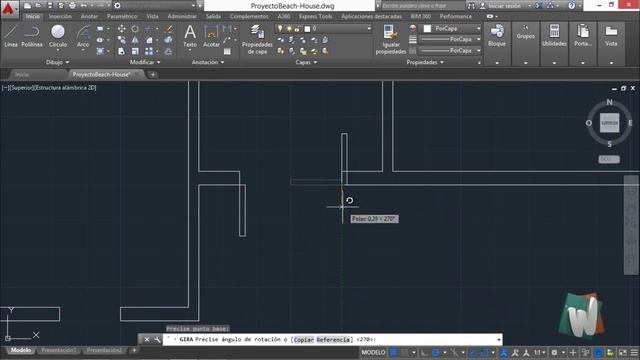Click the SUPERIOR face of ViewCube
This screenshot has width=640, height=360.
[x=609, y=123]
